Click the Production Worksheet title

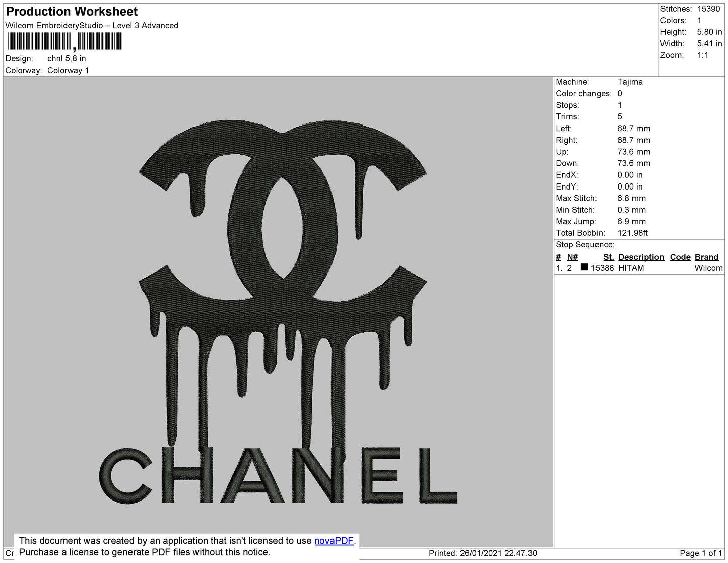coord(72,11)
